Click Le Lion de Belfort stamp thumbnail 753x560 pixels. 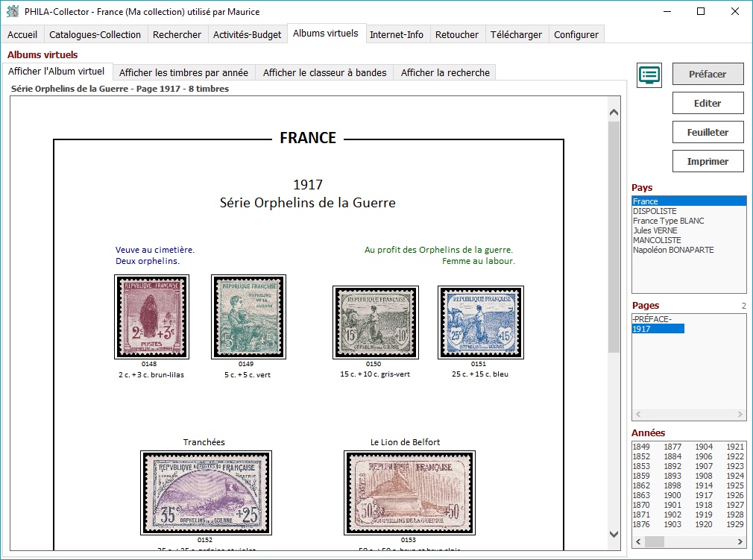click(409, 493)
